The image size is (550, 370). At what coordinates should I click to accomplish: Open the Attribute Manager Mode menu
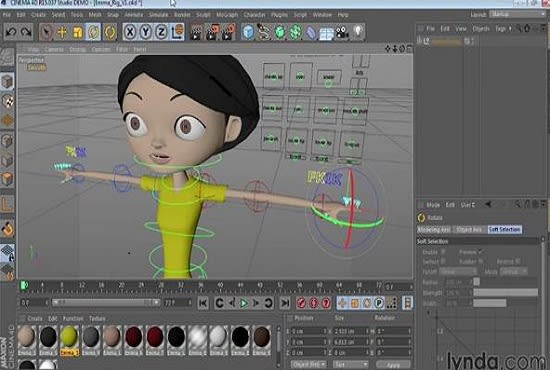click(433, 204)
